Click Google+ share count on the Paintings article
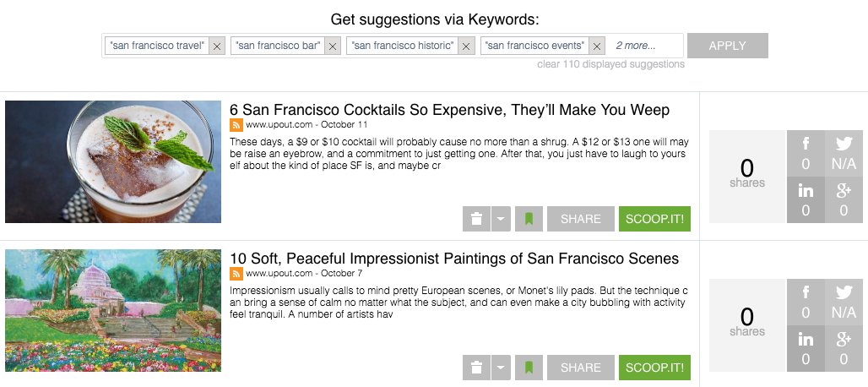 [843, 349]
